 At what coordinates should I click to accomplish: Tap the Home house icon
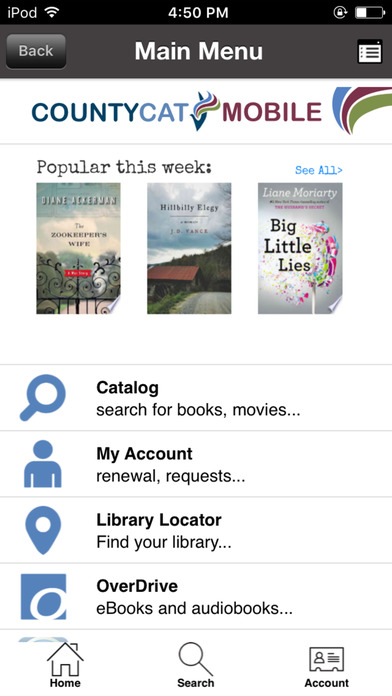(x=65, y=659)
